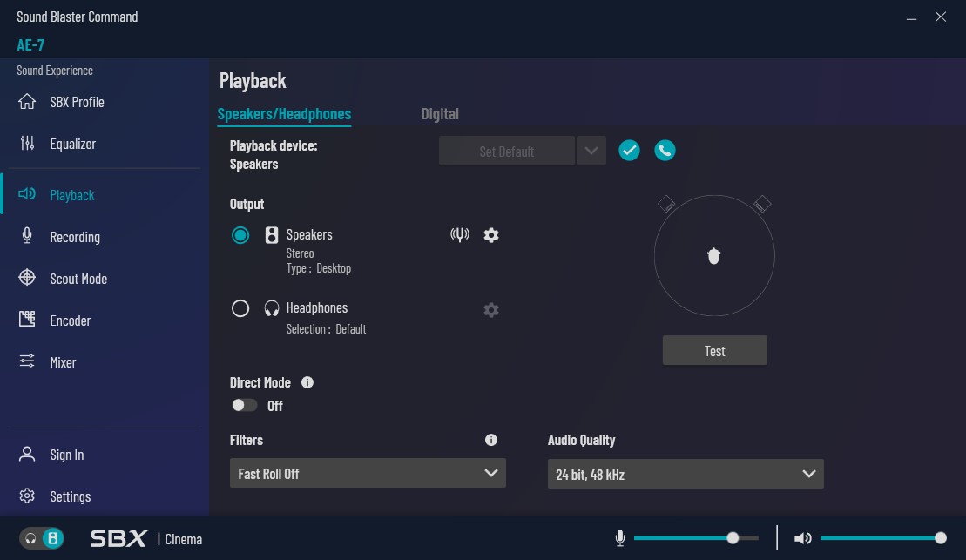This screenshot has width=966, height=560.
Task: Select the Speakers output radio button
Action: click(x=240, y=235)
